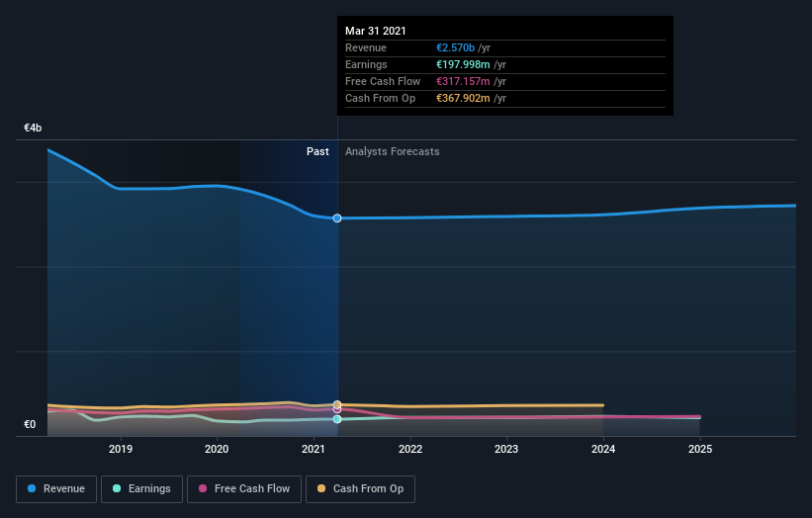
Task: Click the €367.902m cash from op value
Action: 463,98
